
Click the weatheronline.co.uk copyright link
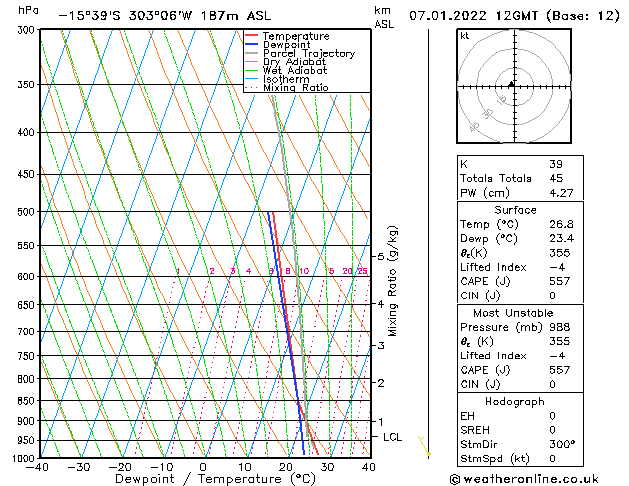point(524,479)
